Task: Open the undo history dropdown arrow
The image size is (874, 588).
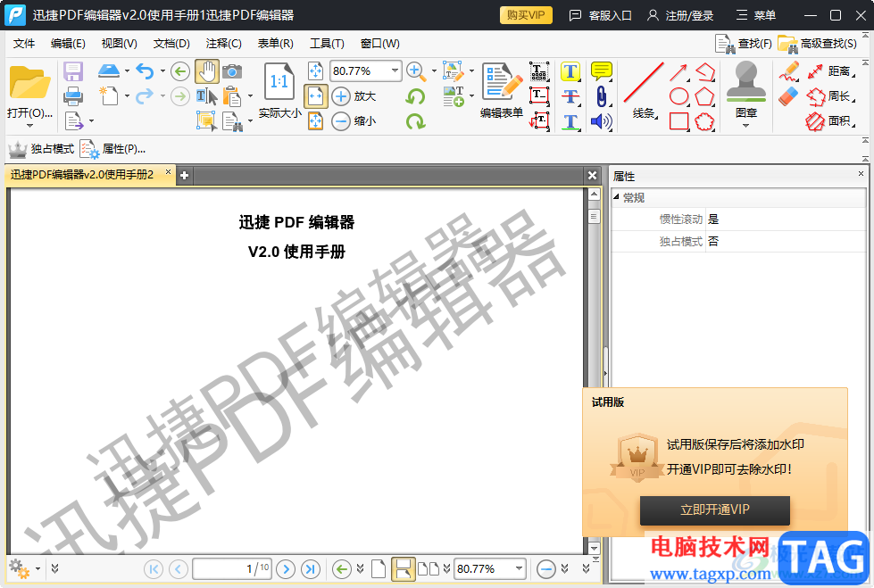Action: pyautogui.click(x=162, y=71)
